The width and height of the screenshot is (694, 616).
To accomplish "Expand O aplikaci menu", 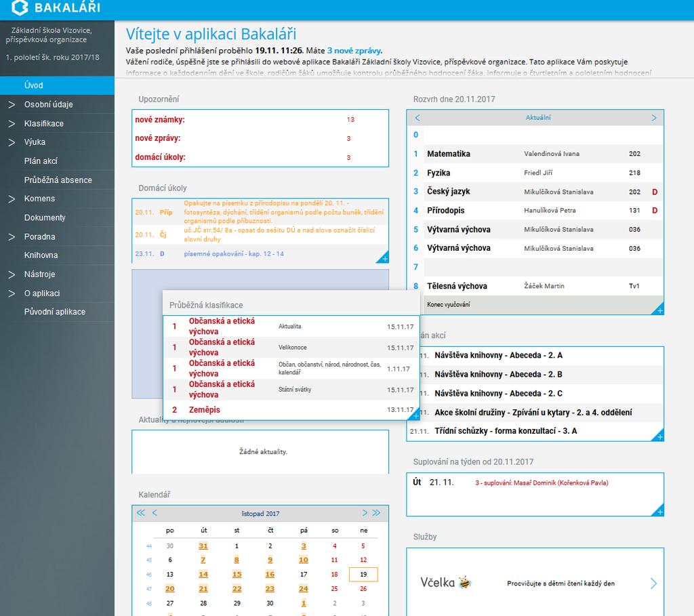I will pyautogui.click(x=12, y=293).
